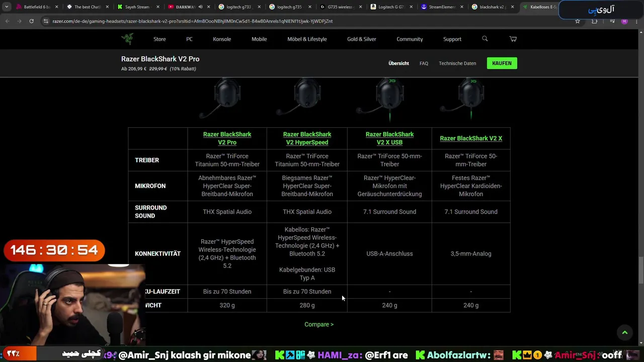Switch to the logitech g733 tab

239,7
